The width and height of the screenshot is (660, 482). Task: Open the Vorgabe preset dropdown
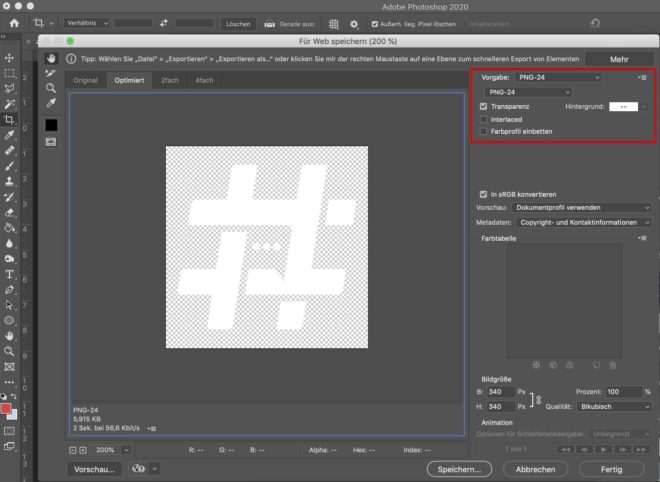558,77
